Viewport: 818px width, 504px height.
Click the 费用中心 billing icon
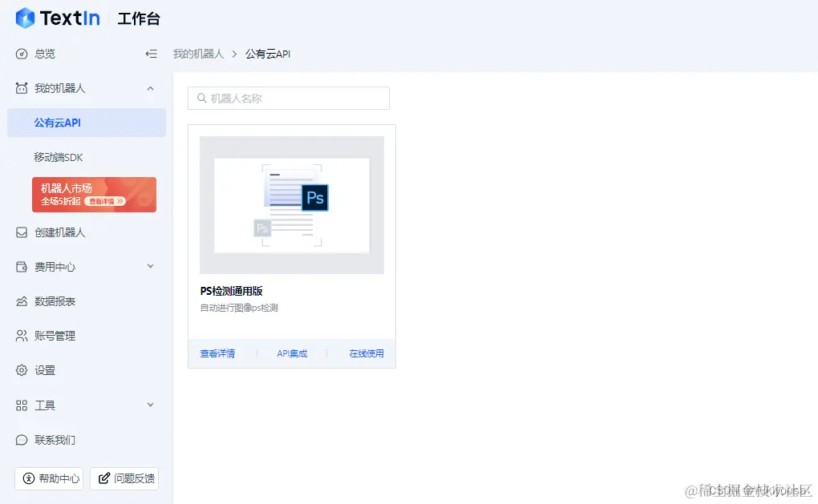[20, 267]
